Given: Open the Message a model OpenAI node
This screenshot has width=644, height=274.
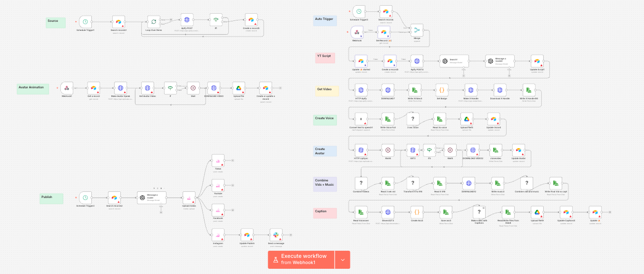Looking at the screenshot, I should (x=152, y=197).
